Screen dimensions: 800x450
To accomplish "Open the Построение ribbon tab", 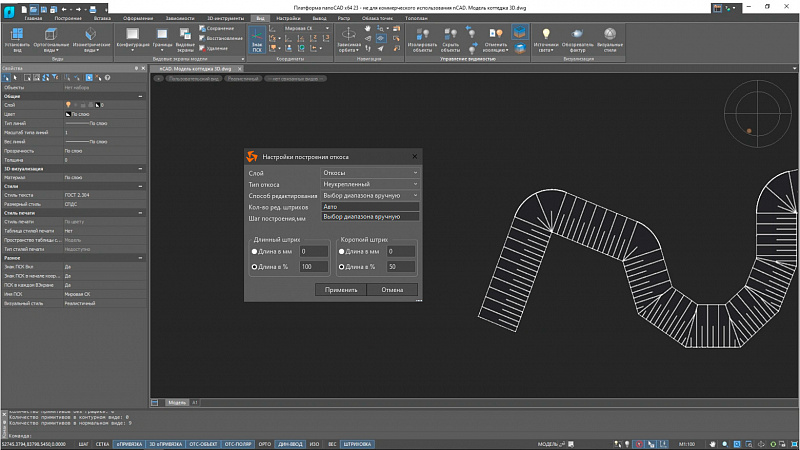I will (x=68, y=18).
